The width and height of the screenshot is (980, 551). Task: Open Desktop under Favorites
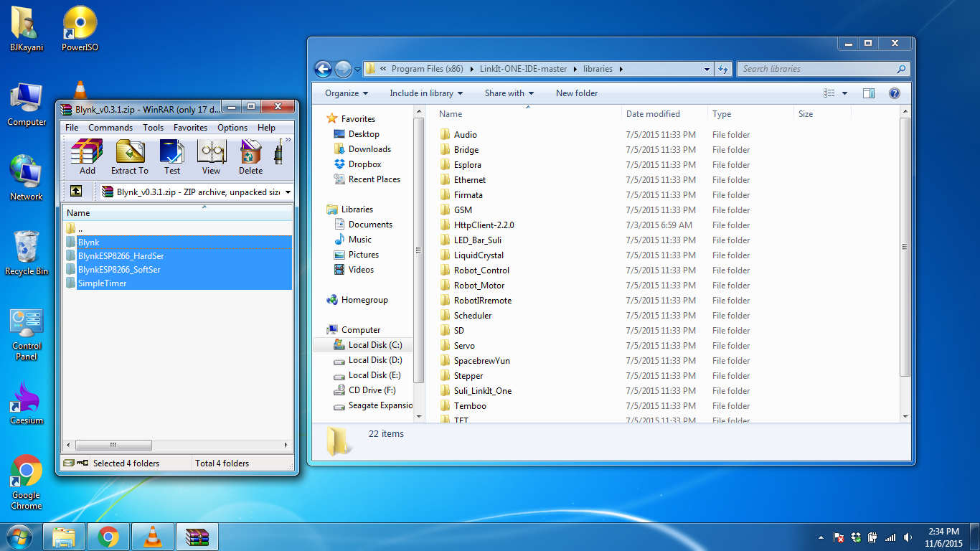[x=357, y=134]
